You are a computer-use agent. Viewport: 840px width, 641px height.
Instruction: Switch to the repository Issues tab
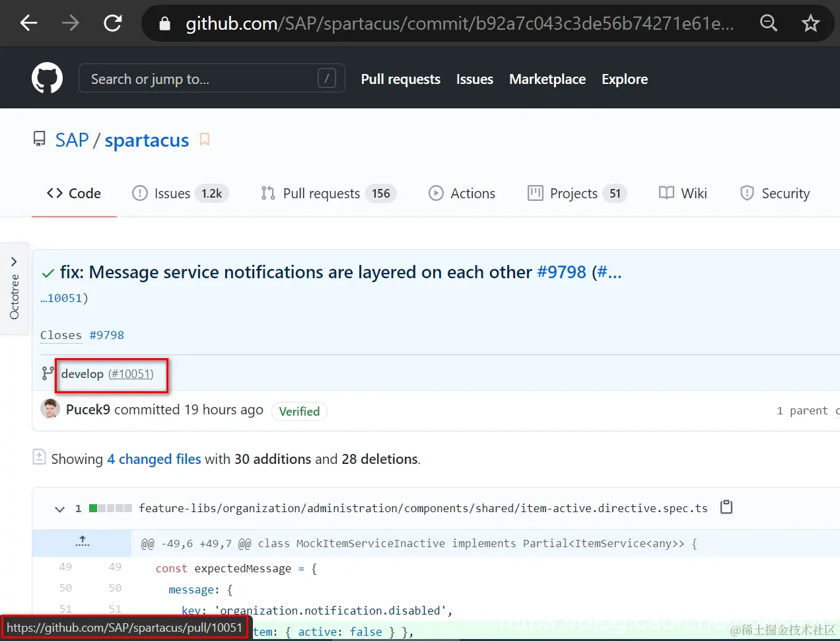click(x=180, y=193)
